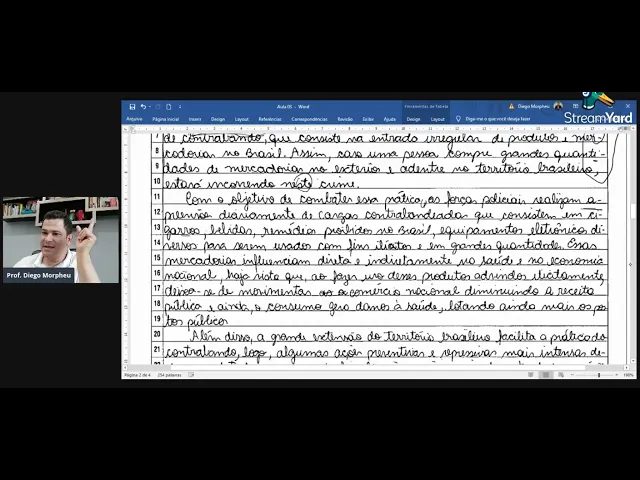
Task: Open Table Tools Design tab
Action: tap(413, 119)
